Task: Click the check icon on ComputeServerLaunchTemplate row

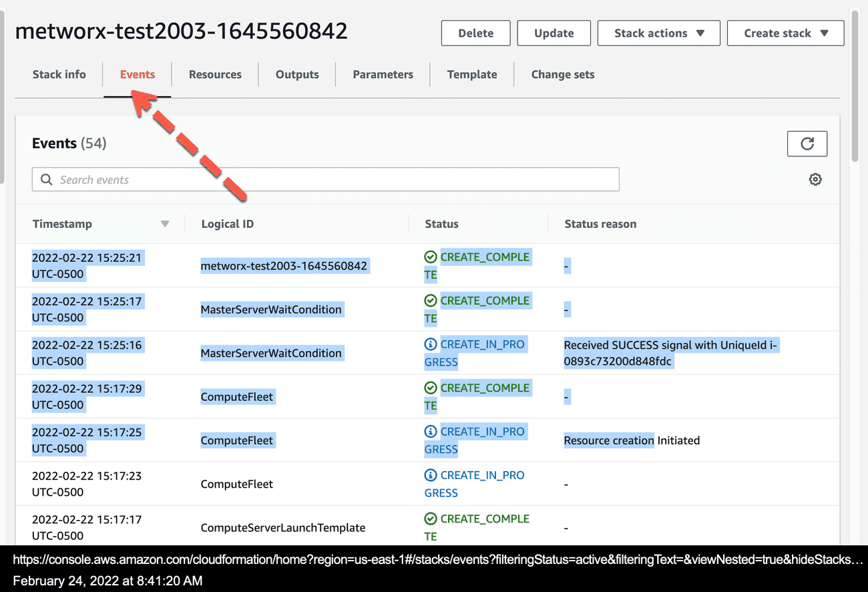Action: pyautogui.click(x=430, y=518)
